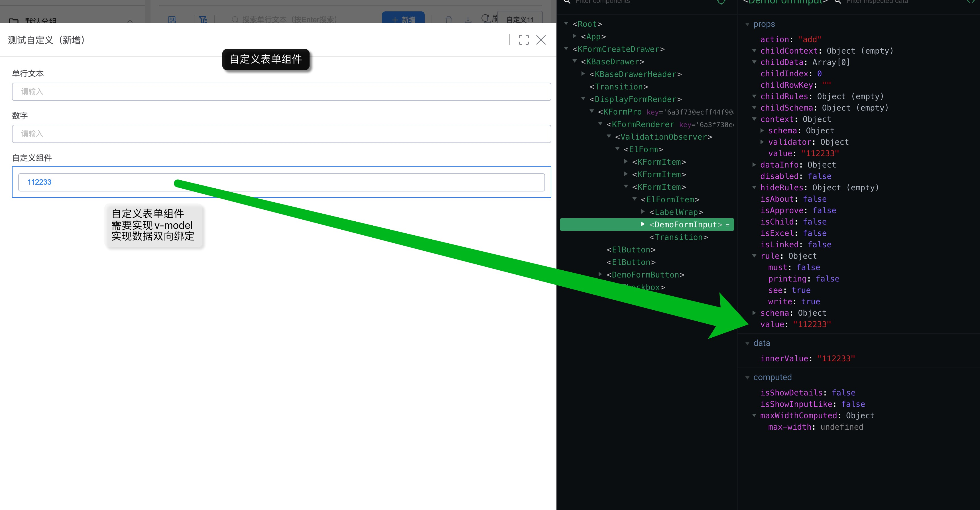980x510 pixels.
Task: Expand the dataInfo Object property
Action: [x=754, y=165]
